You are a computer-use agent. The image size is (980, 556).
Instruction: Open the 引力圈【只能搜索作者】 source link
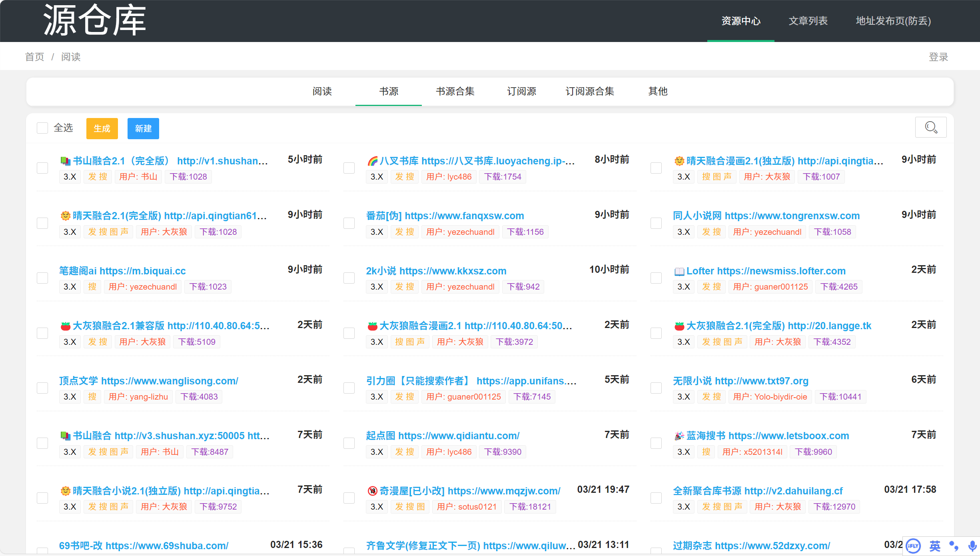(x=471, y=381)
